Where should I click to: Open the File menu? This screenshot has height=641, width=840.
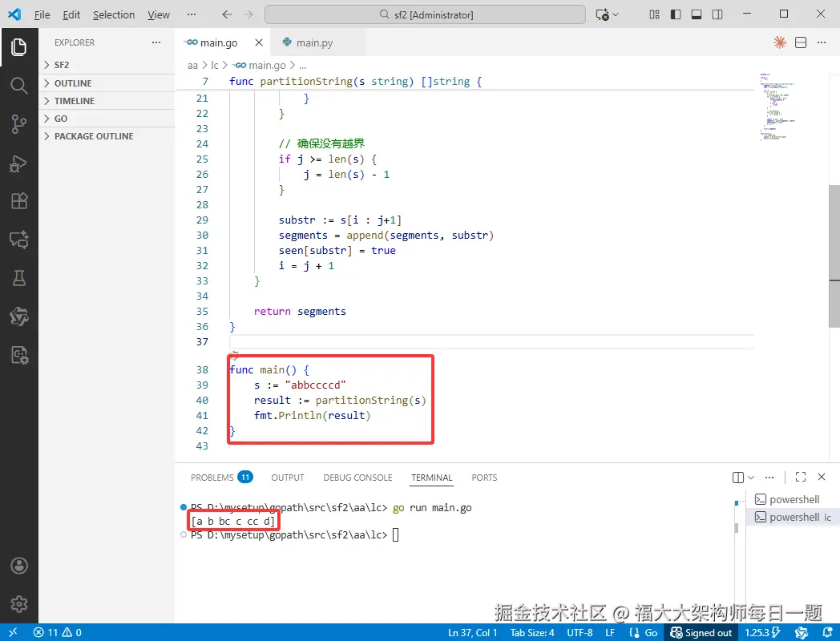click(x=42, y=14)
